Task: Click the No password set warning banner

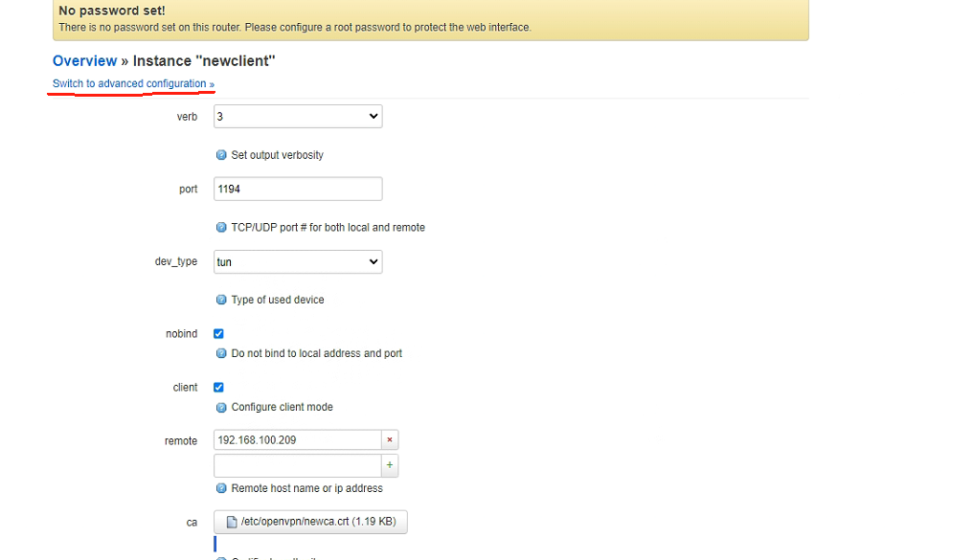Action: point(429,19)
